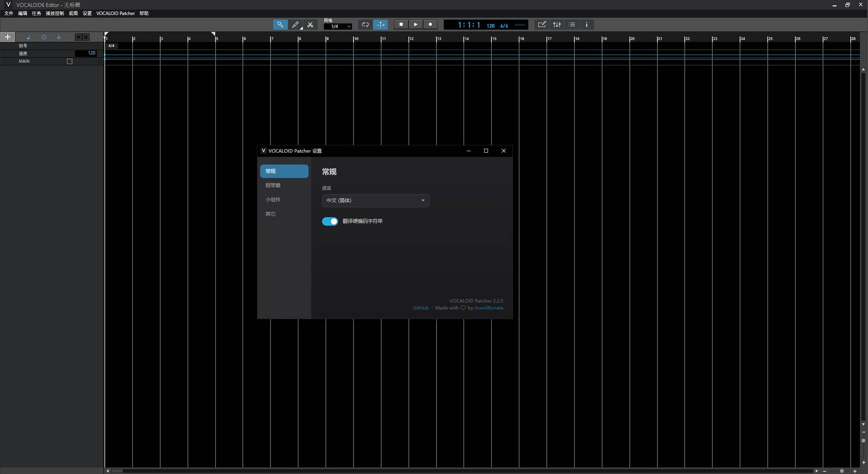Click the 速度 tempo track label

[x=23, y=53]
